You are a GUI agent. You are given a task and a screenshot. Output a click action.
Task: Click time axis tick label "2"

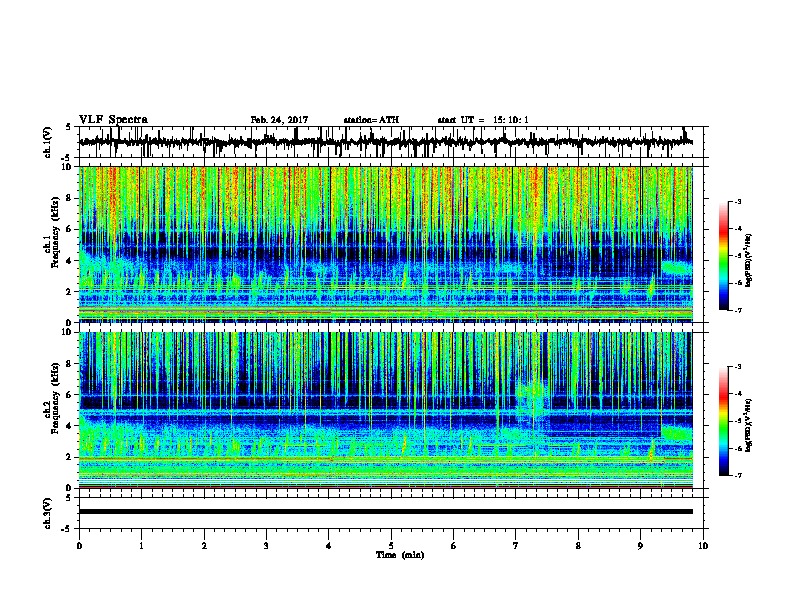pos(204,546)
